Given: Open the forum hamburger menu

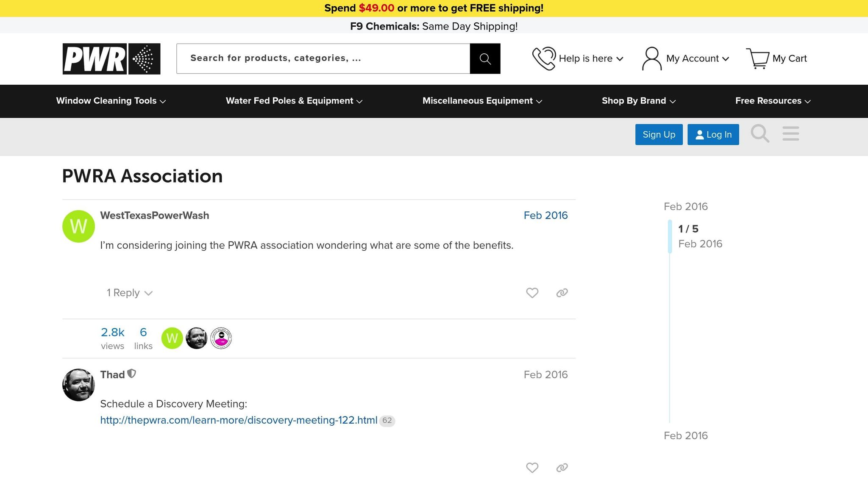Looking at the screenshot, I should coord(791,134).
